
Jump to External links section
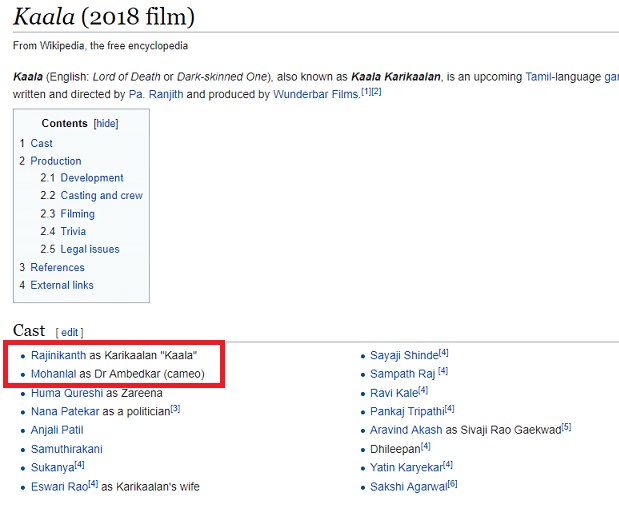(62, 285)
